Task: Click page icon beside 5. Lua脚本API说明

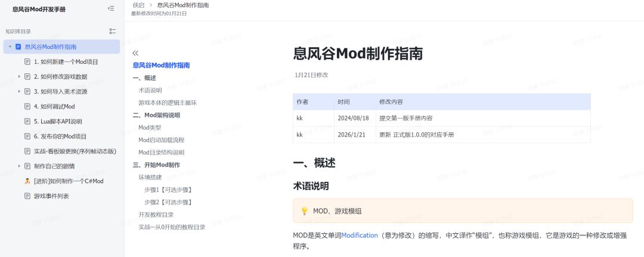Action: (27, 122)
